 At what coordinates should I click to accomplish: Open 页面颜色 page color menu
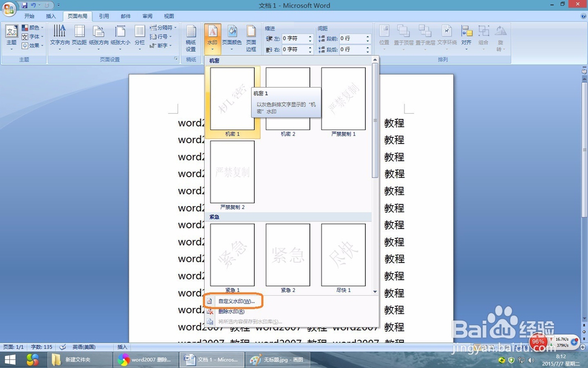click(x=232, y=38)
